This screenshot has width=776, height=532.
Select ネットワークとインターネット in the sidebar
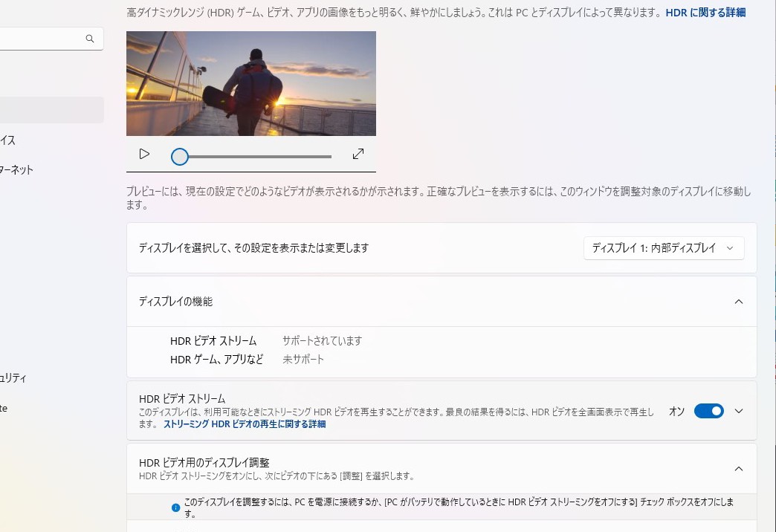(x=16, y=169)
